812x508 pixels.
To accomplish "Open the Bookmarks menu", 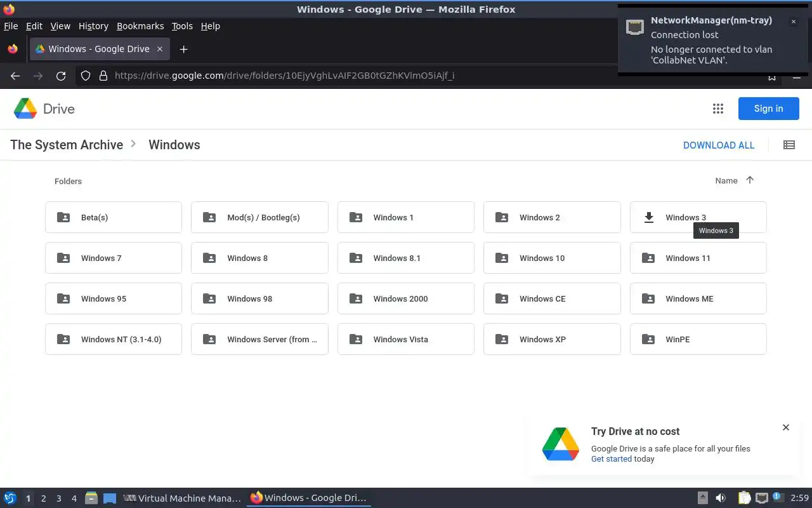I will point(140,26).
